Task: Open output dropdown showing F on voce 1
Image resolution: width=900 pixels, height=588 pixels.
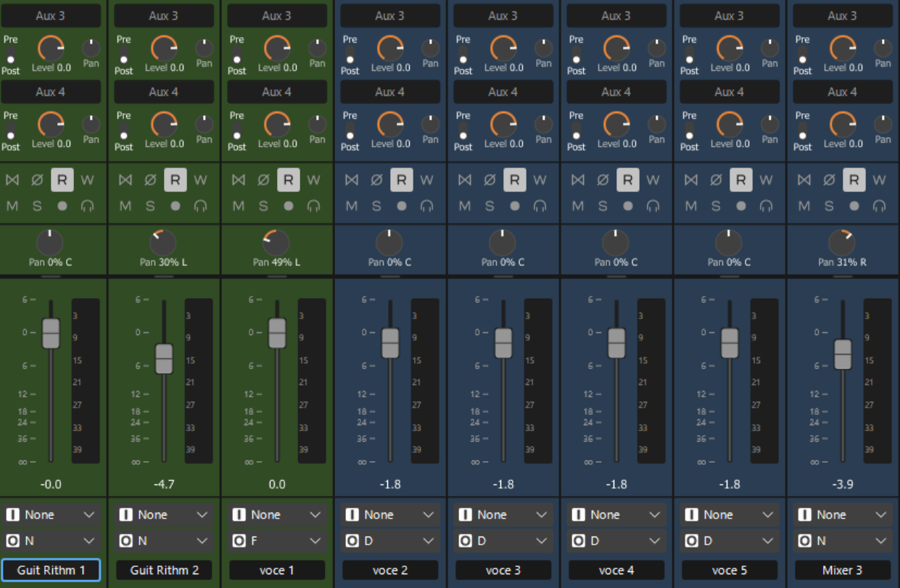Action: click(277, 541)
